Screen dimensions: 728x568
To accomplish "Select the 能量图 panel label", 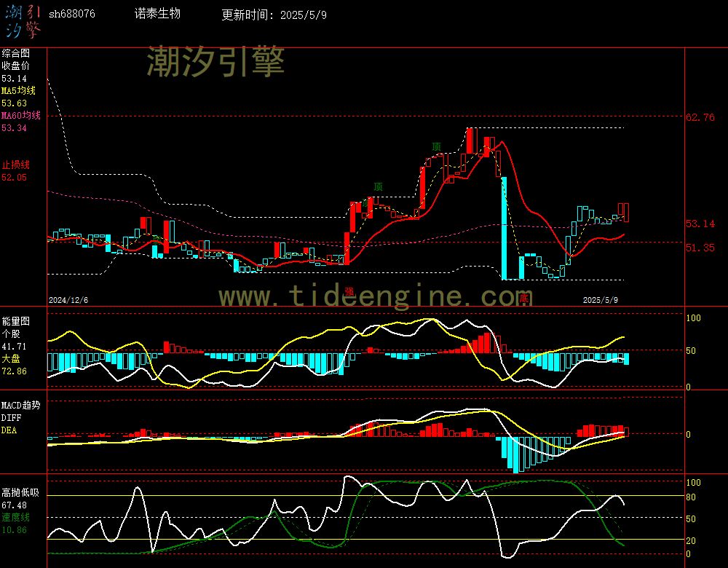I will (x=16, y=321).
